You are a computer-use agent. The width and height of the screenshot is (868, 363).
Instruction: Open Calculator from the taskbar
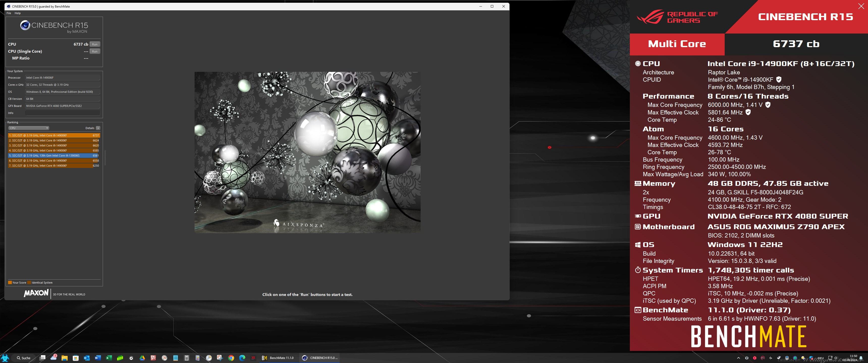(187, 358)
